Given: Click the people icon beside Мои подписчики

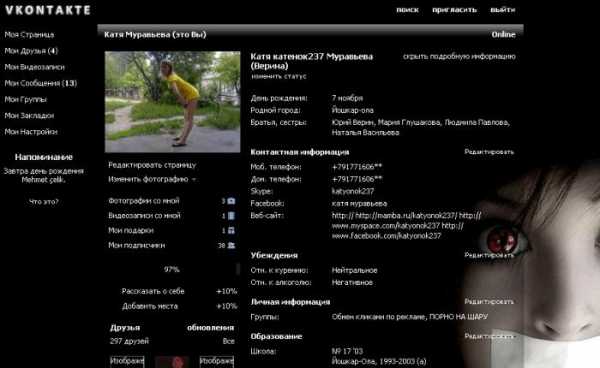Looking at the screenshot, I should 231,246.
